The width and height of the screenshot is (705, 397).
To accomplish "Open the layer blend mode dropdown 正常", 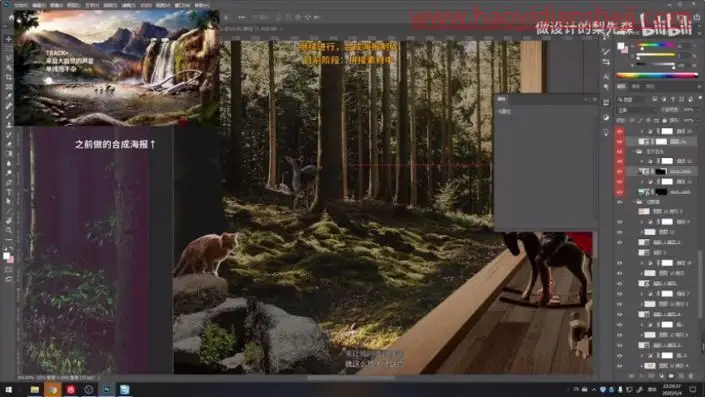I will 636,110.
